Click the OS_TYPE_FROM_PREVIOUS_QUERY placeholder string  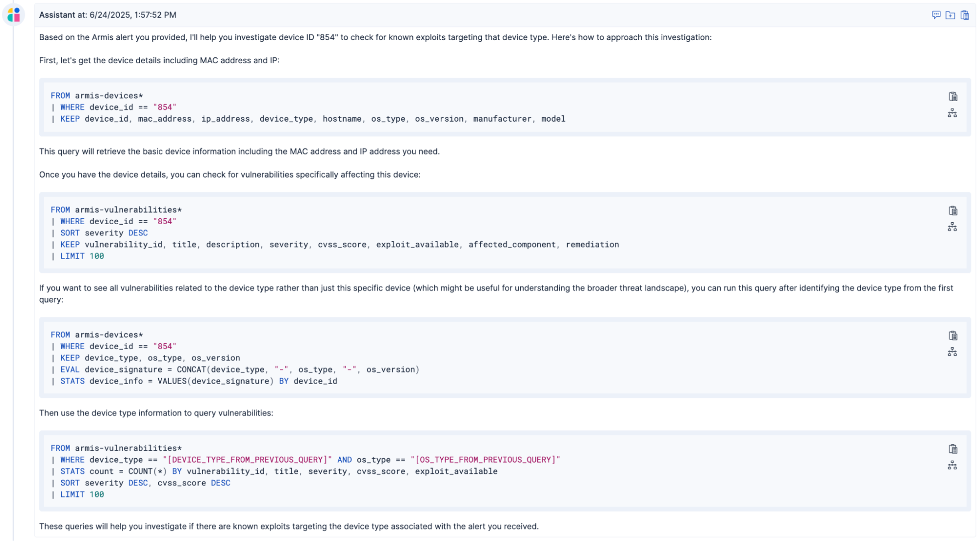(485, 460)
